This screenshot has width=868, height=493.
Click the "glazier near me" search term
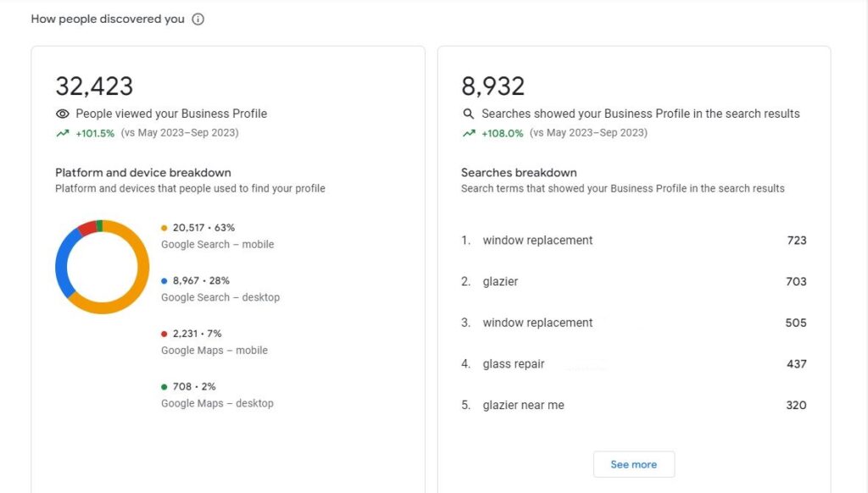point(523,405)
